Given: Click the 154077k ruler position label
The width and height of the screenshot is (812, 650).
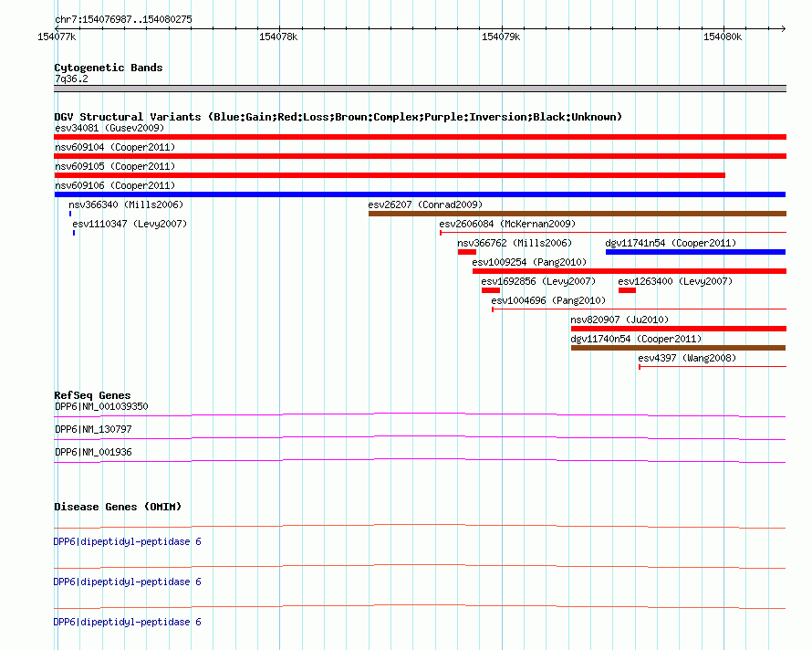Looking at the screenshot, I should tap(57, 37).
